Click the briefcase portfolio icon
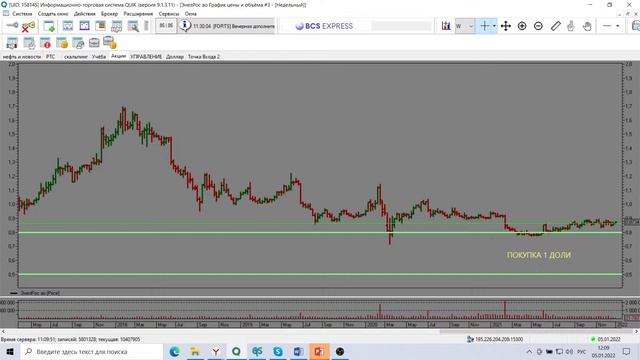Image resolution: width=640 pixels, height=360 pixels. pos(94,42)
